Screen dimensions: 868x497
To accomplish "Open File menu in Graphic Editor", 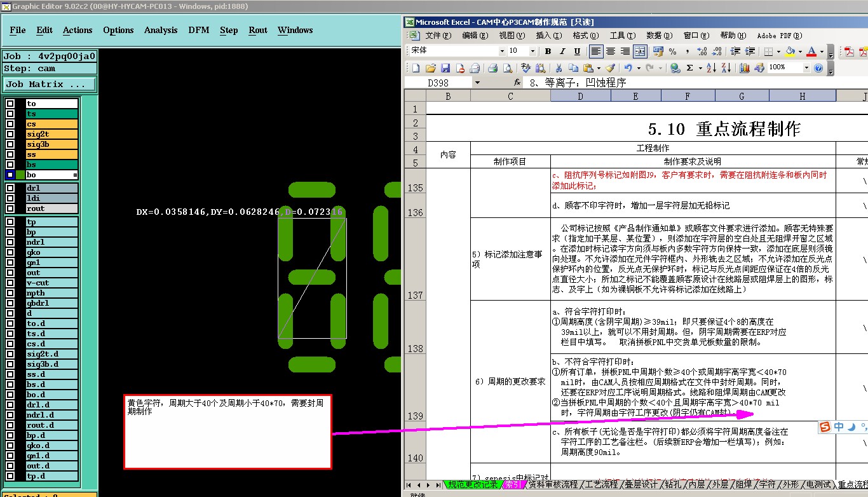I will [18, 30].
